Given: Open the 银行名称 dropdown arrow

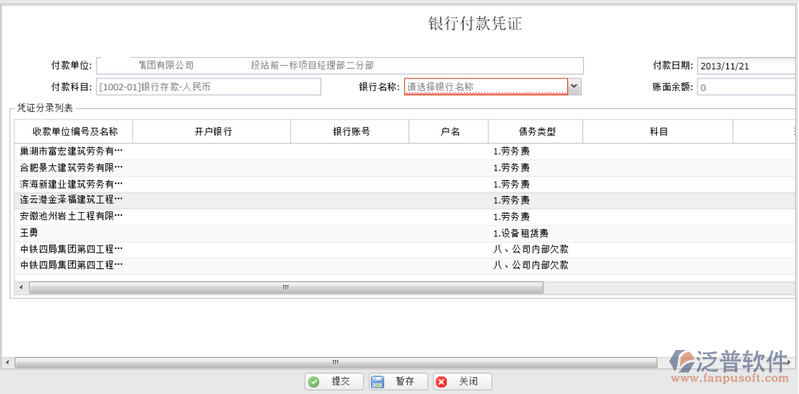Looking at the screenshot, I should [574, 87].
